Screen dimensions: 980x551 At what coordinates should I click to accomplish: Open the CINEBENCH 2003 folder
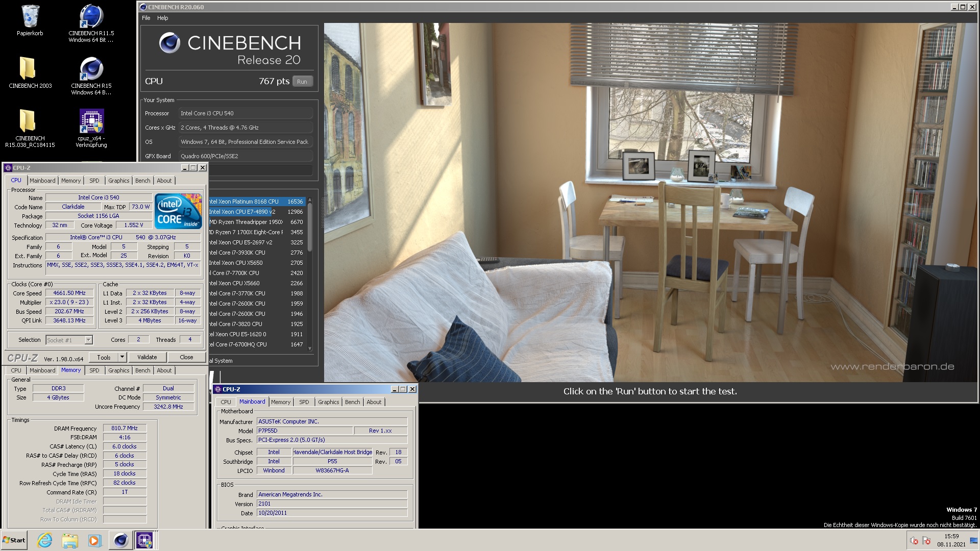coord(30,72)
